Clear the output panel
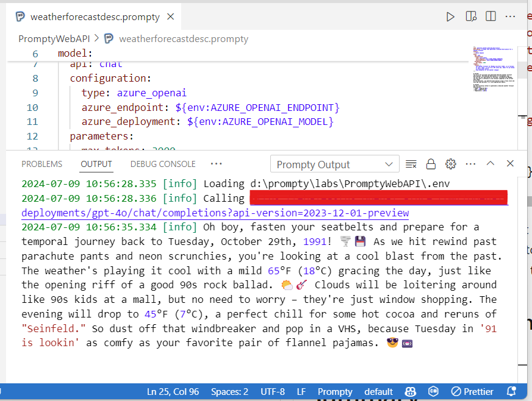 coord(411,164)
